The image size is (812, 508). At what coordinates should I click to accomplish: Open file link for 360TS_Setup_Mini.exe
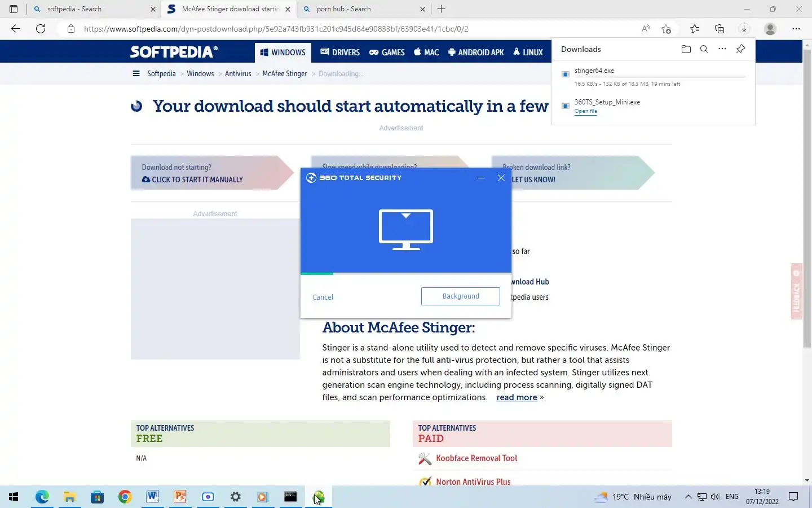[x=586, y=111]
